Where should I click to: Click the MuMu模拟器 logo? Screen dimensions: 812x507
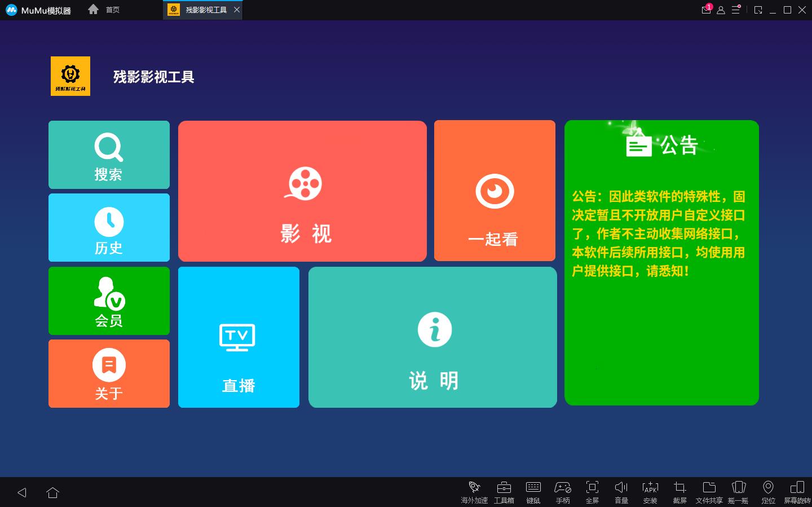pos(38,10)
